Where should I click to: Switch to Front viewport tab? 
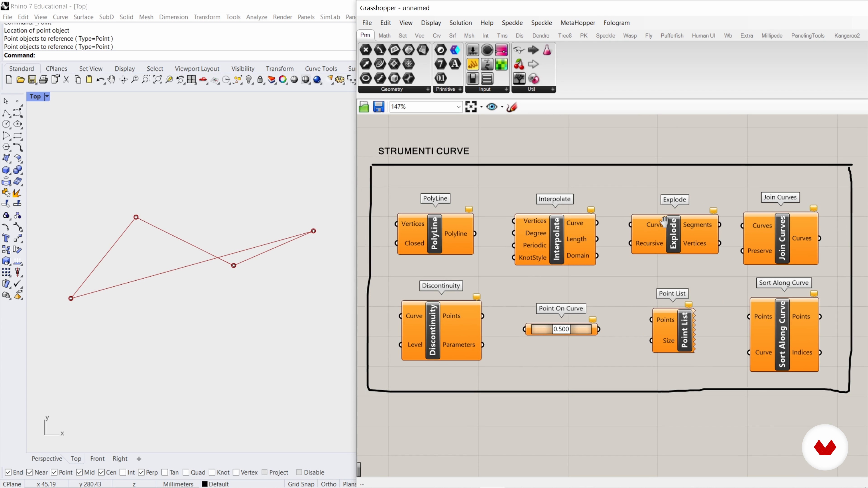pos(97,458)
